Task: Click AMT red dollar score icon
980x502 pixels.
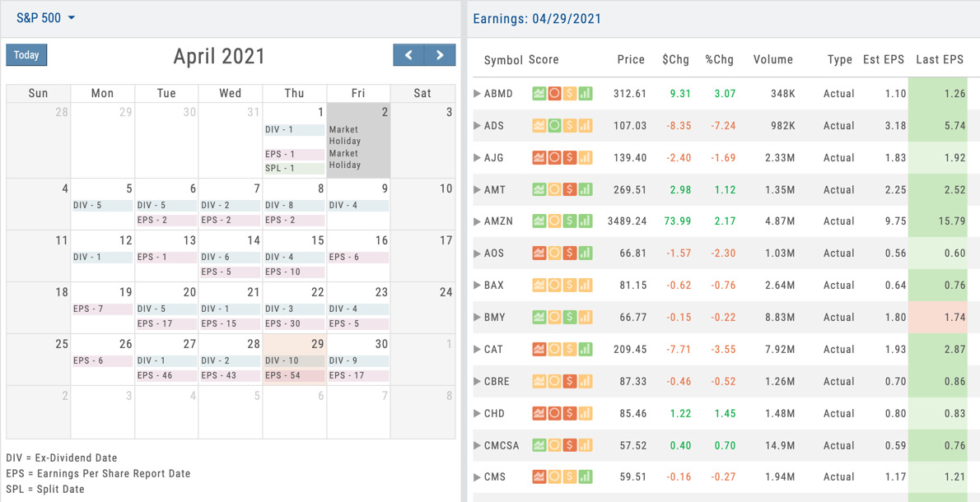Action: coord(569,190)
